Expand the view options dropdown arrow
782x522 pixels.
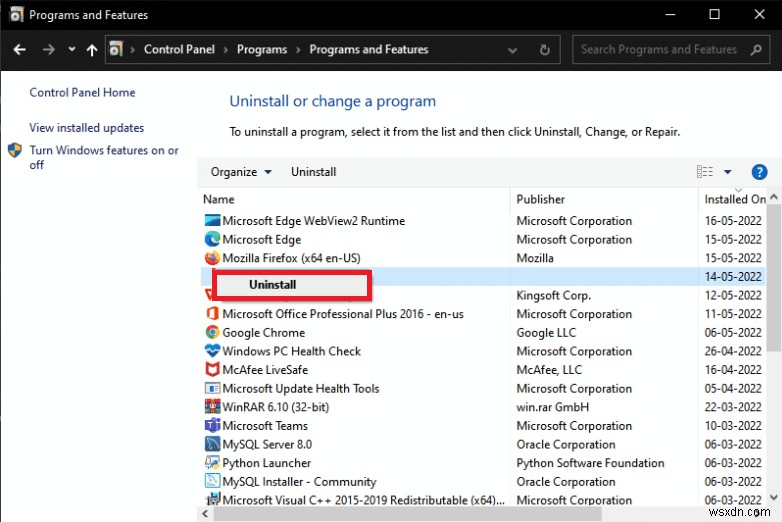tap(728, 172)
